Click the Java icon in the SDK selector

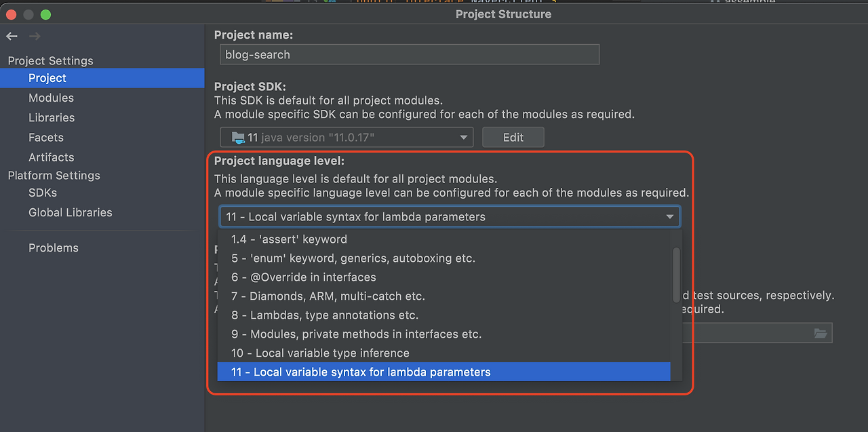pyautogui.click(x=238, y=137)
